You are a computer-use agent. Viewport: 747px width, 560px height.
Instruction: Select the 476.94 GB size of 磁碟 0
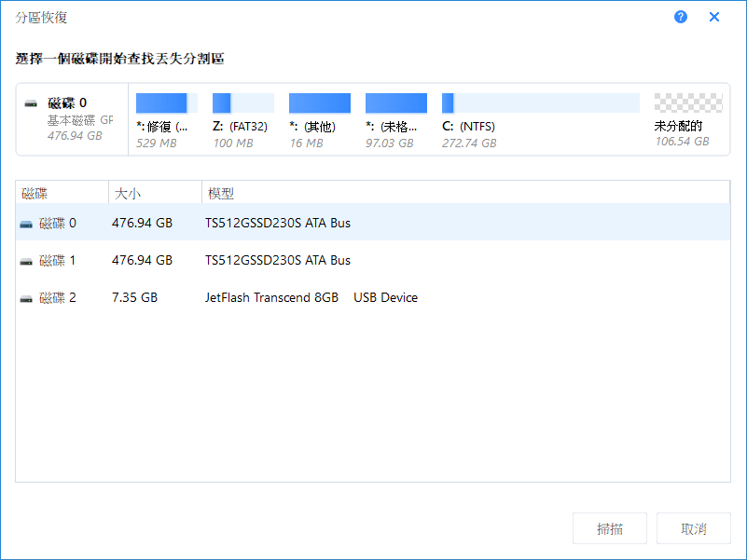click(142, 223)
